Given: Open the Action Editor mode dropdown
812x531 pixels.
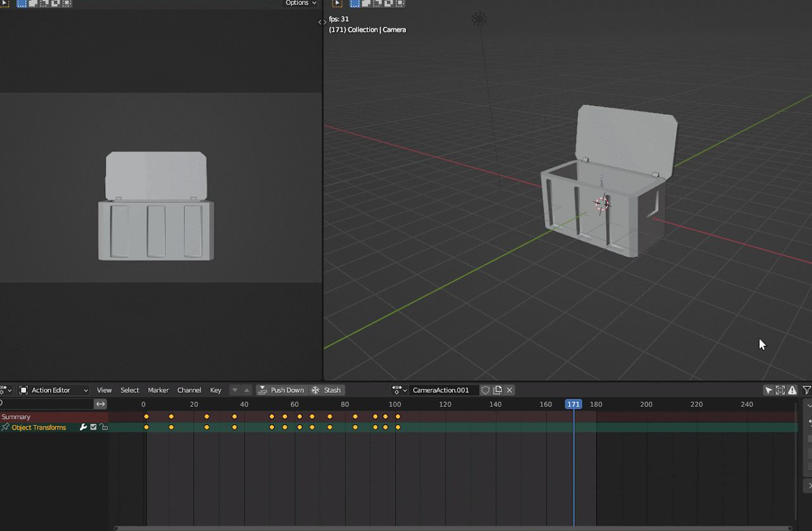Looking at the screenshot, I should pos(54,390).
